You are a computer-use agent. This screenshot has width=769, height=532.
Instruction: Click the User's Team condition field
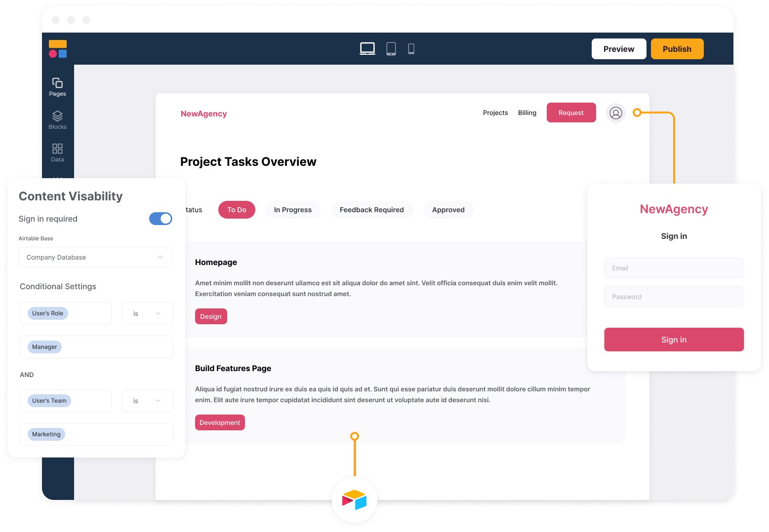66,401
